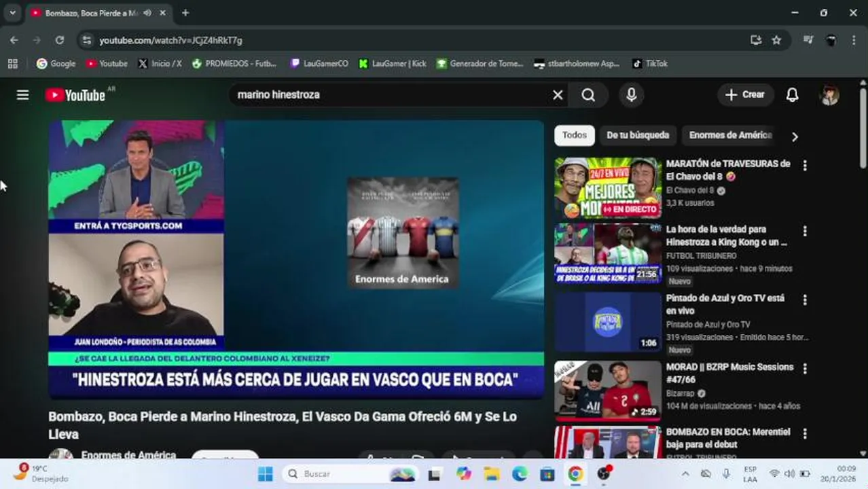868x489 pixels.
Task: Open 'MARATÓN de TRAVESURAS de El Chavo del 8' title
Action: [728, 170]
